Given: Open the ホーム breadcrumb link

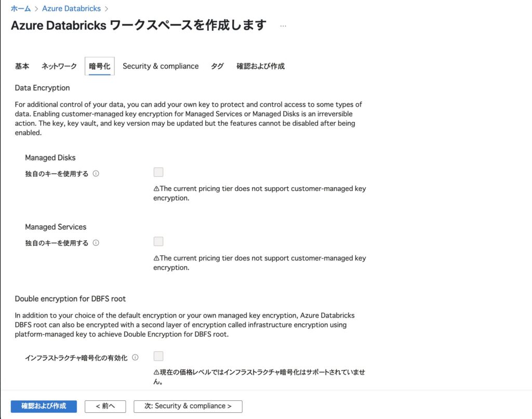Looking at the screenshot, I should 21,8.
